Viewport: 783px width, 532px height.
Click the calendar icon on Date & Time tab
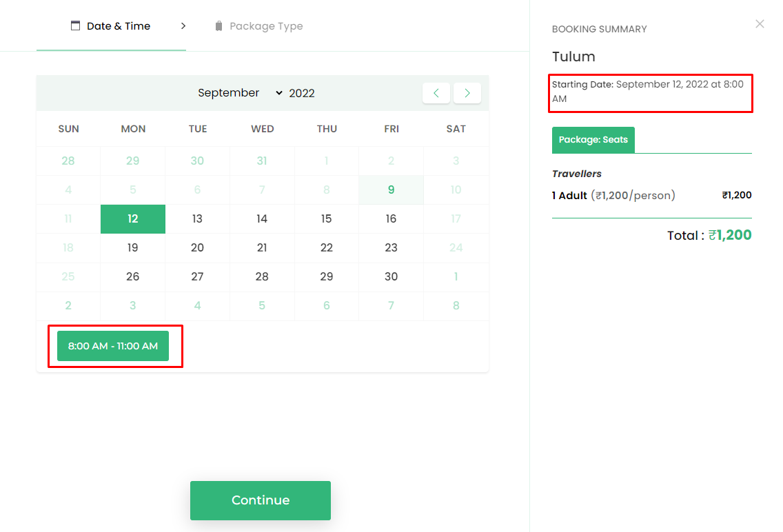(75, 25)
